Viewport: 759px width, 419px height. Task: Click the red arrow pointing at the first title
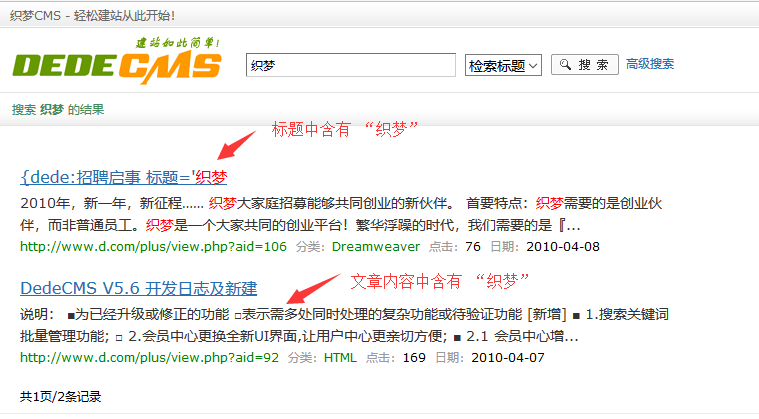click(x=238, y=150)
